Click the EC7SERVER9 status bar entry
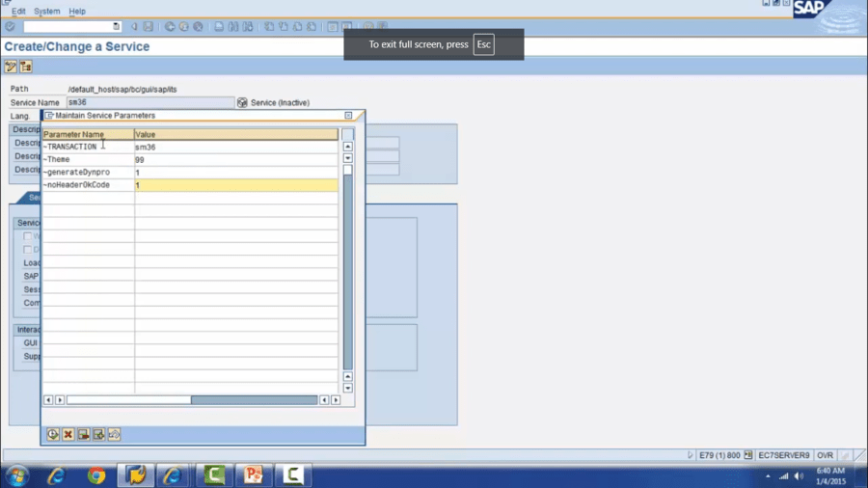The height and width of the screenshot is (488, 868). pyautogui.click(x=783, y=455)
